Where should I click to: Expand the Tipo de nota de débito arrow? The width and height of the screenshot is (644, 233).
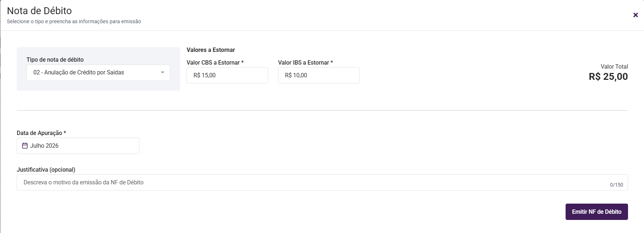click(163, 73)
